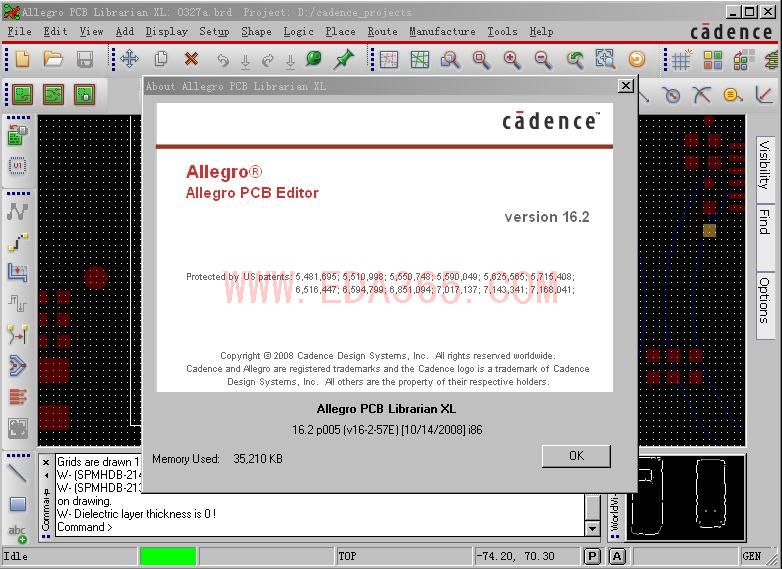Image resolution: width=782 pixels, height=569 pixels.
Task: Click the Save floppy disk icon
Action: [85, 59]
